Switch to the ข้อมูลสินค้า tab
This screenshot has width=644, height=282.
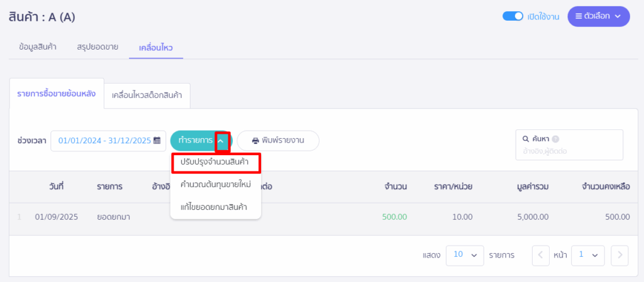coord(37,47)
